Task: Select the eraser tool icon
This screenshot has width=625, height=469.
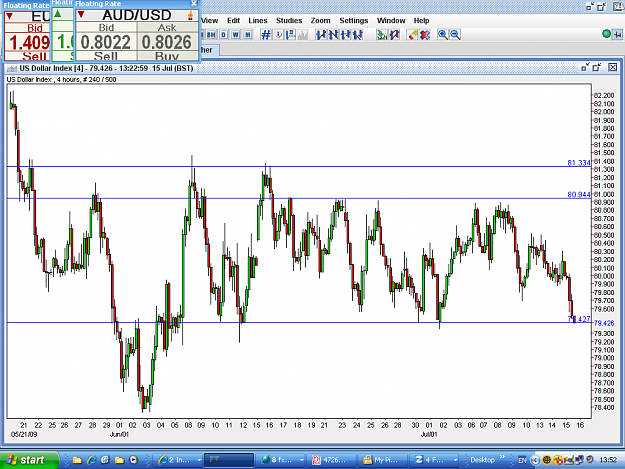Action: pyautogui.click(x=413, y=35)
